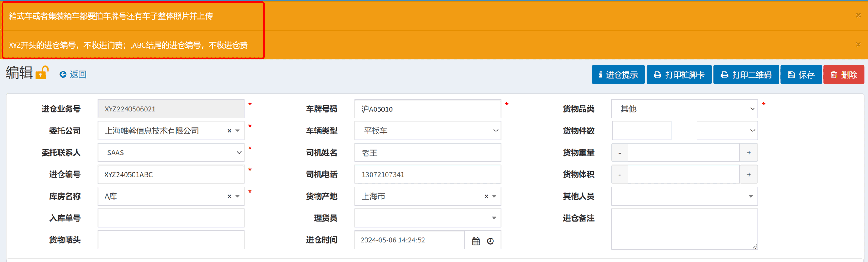This screenshot has width=868, height=262.
Task: Remove the 上海市 货物产地 value
Action: (x=486, y=196)
